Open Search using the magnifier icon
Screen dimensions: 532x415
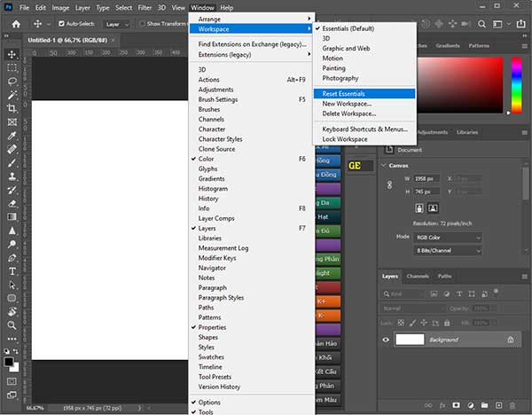click(481, 24)
